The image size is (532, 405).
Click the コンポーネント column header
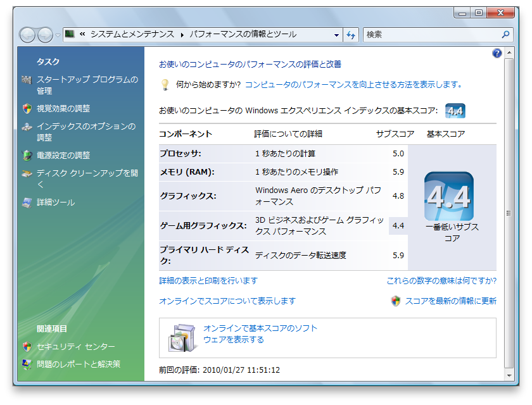click(x=186, y=134)
